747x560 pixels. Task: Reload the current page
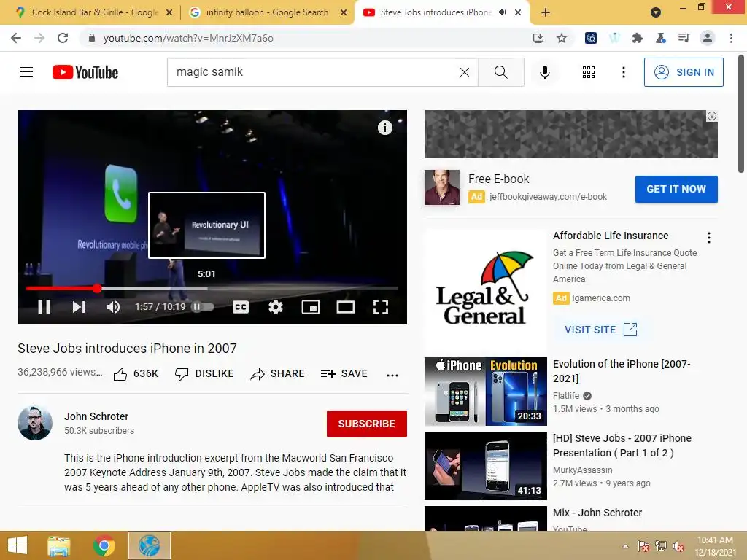63,38
